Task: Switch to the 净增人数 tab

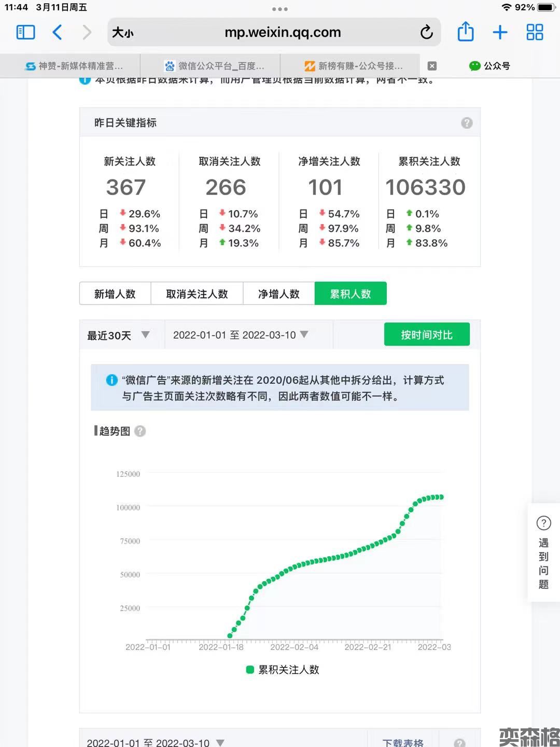Action: pyautogui.click(x=279, y=294)
